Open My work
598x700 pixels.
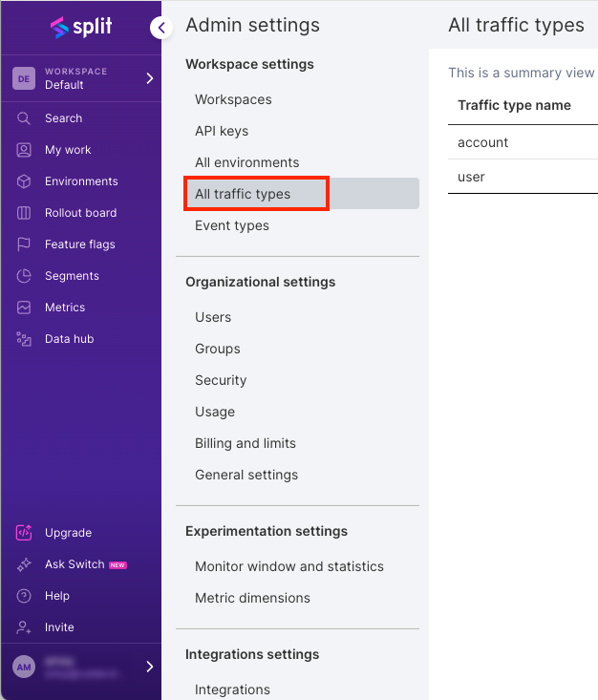tap(68, 150)
